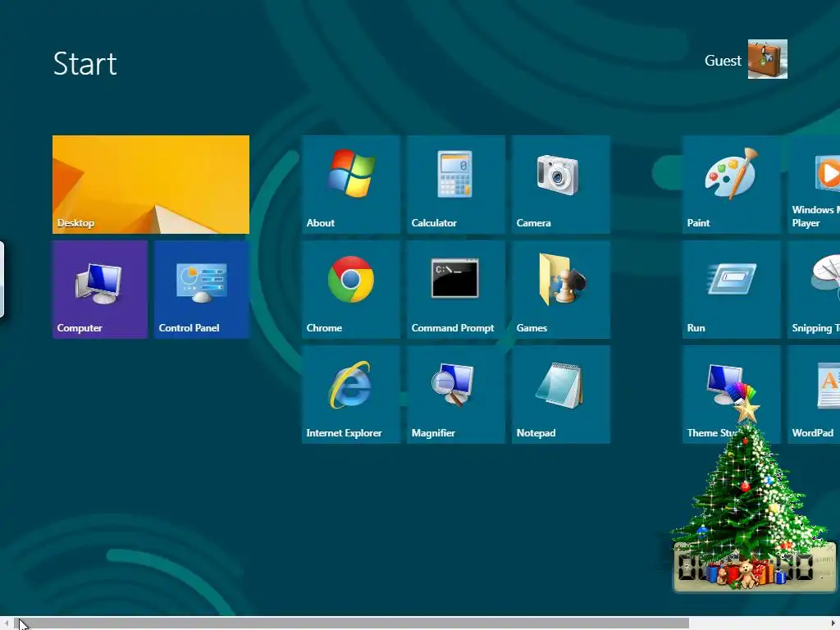Launch Chrome from the Start screen

pyautogui.click(x=351, y=290)
